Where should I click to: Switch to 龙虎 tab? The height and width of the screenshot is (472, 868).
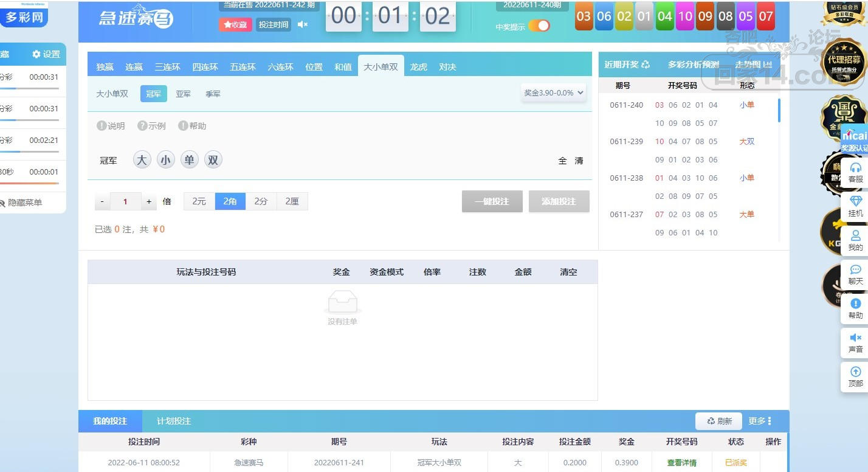418,67
